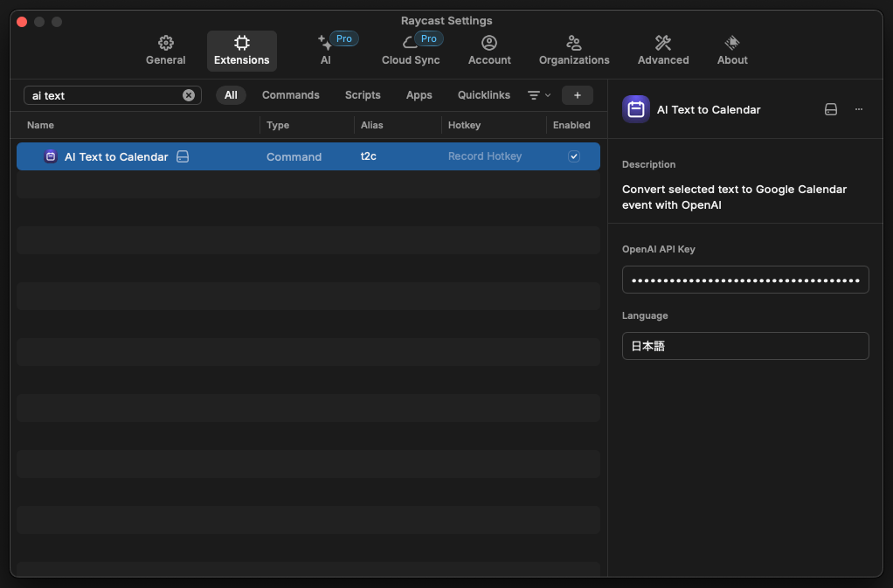Open the About tab
The width and height of the screenshot is (893, 588).
pyautogui.click(x=732, y=51)
